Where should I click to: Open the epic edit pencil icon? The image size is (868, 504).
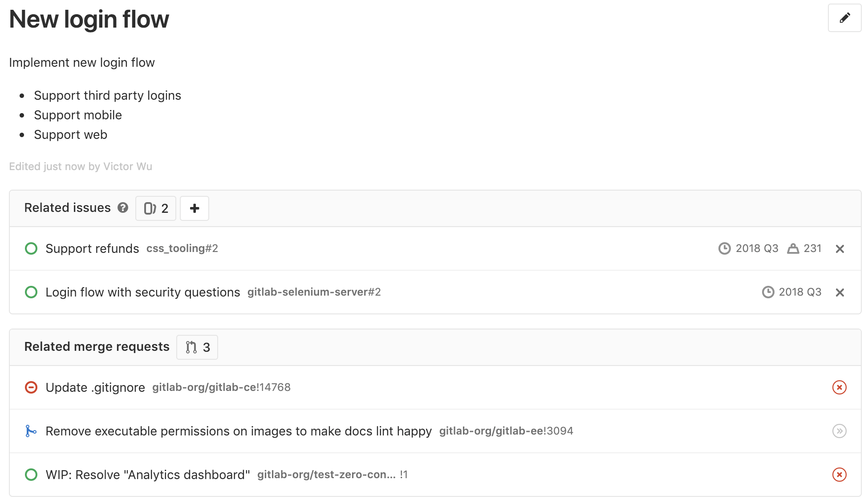tap(844, 18)
